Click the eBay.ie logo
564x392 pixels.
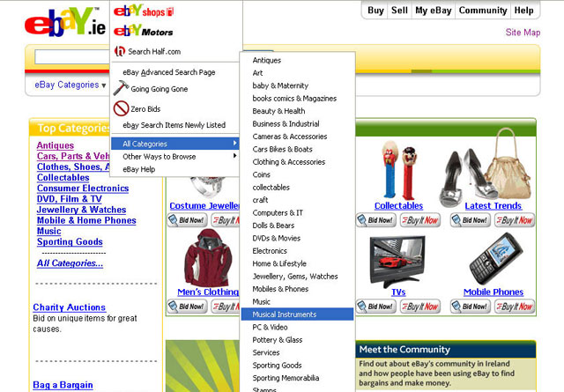65,22
